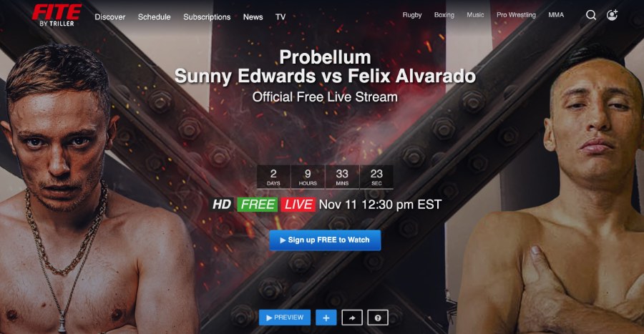Click Sign up FREE to Watch
Image resolution: width=644 pixels, height=334 pixels.
click(326, 240)
